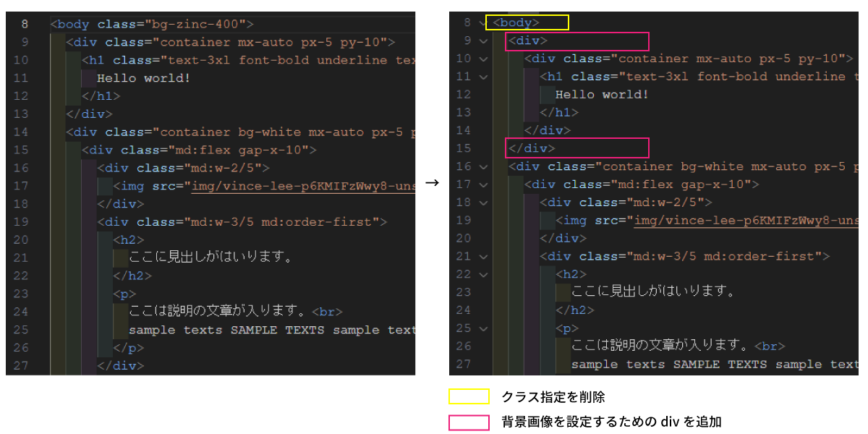Click the closing </h1> tag on right editor line 13

coord(560,113)
